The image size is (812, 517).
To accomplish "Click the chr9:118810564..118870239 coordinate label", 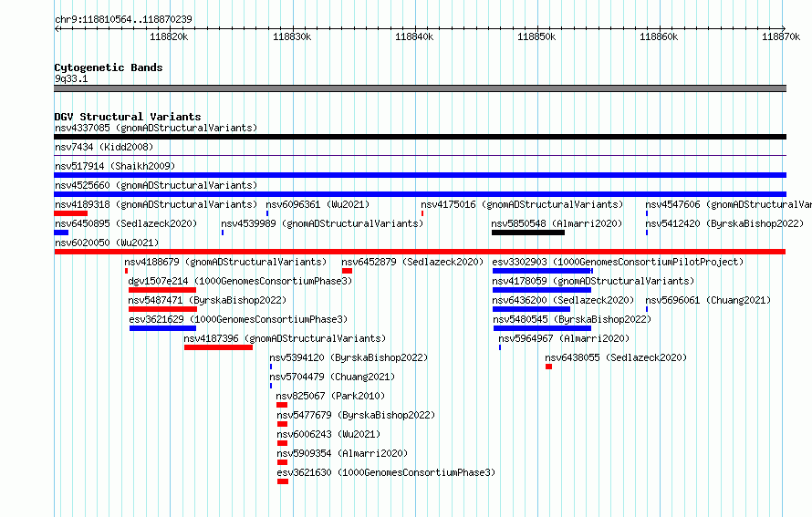I will tap(123, 19).
